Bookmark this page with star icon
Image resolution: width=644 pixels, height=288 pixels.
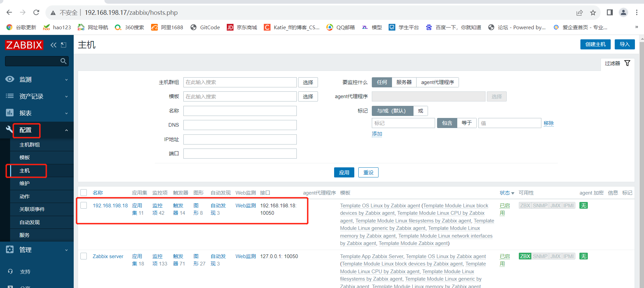(x=593, y=13)
